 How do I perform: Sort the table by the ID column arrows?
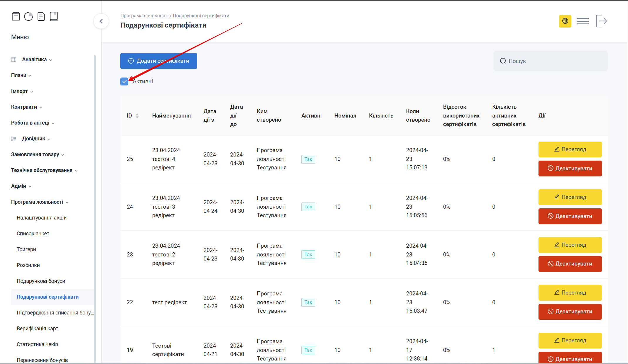click(x=137, y=116)
